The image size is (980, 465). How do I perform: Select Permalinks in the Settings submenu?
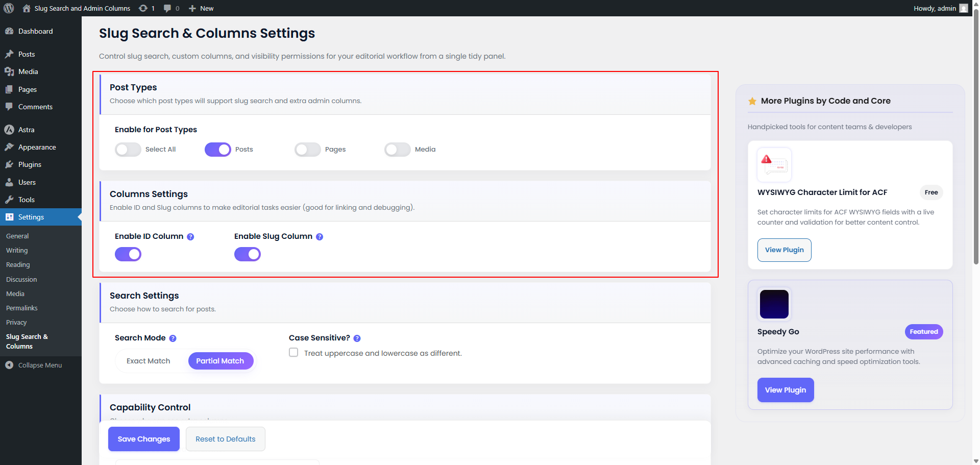(x=21, y=308)
